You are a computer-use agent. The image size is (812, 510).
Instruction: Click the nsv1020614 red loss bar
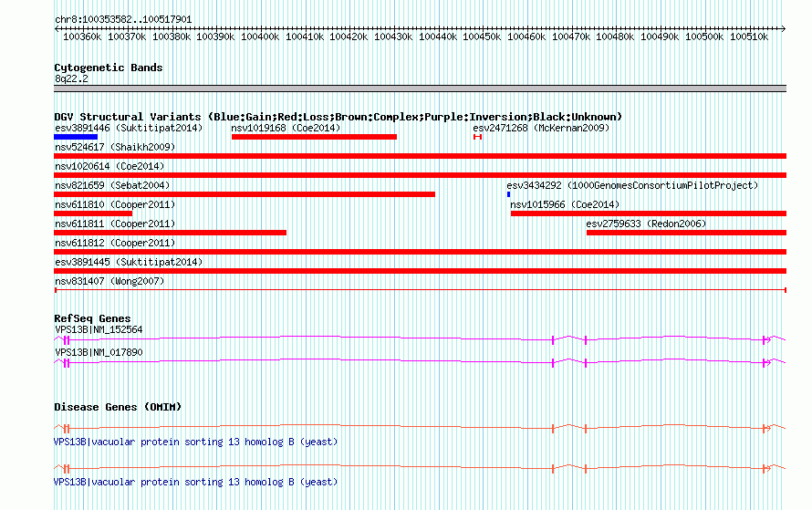point(420,175)
